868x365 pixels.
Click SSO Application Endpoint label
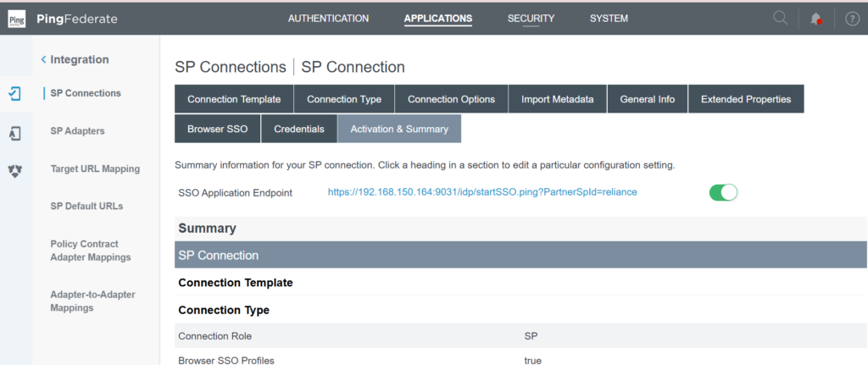[236, 193]
